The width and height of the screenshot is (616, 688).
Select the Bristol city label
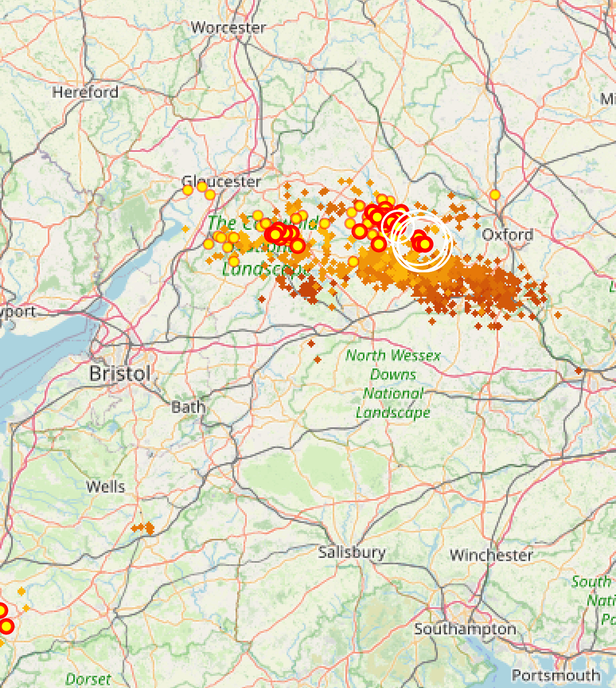tap(120, 374)
